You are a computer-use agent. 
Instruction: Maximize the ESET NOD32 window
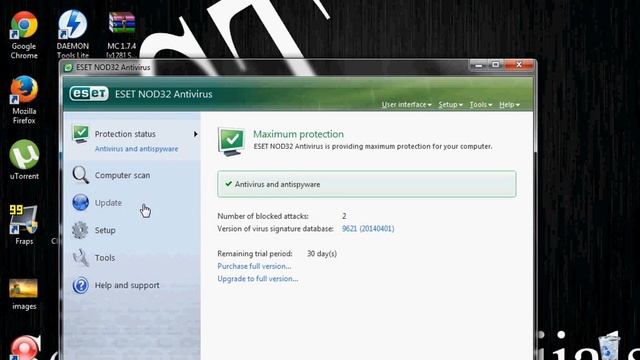496,65
